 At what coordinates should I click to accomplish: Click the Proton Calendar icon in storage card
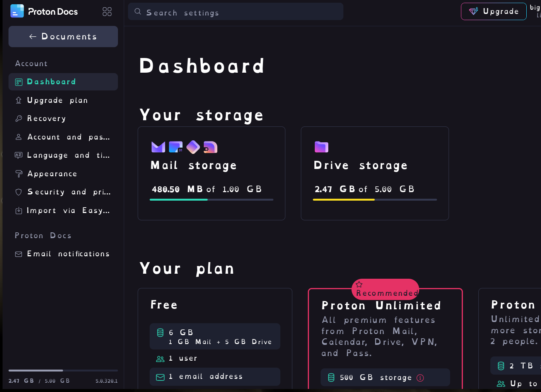tap(176, 147)
